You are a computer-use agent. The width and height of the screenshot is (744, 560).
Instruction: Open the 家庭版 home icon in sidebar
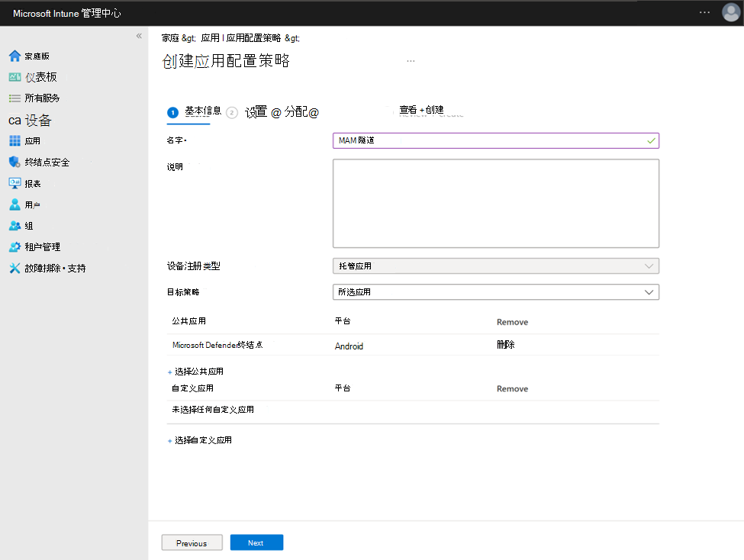pyautogui.click(x=14, y=56)
